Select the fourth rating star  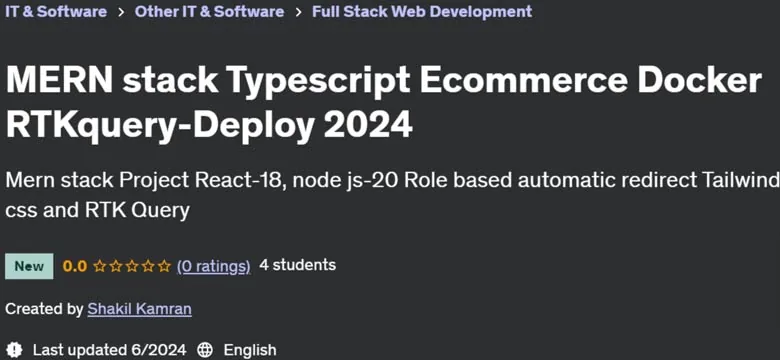click(148, 267)
